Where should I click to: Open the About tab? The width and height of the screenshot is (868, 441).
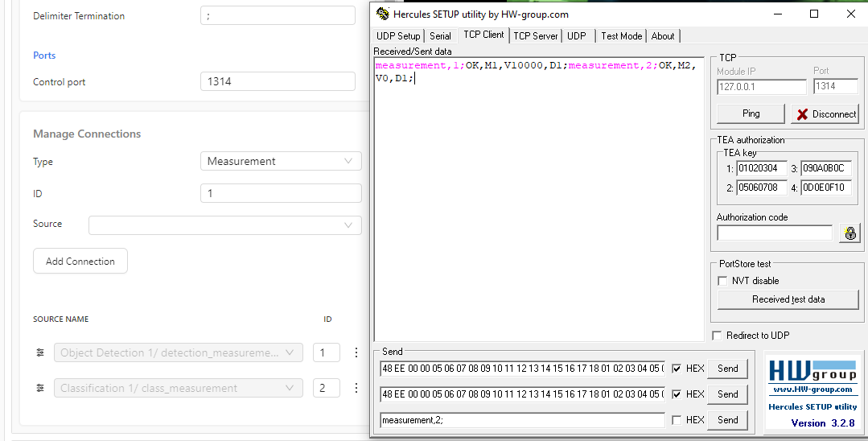tap(663, 36)
